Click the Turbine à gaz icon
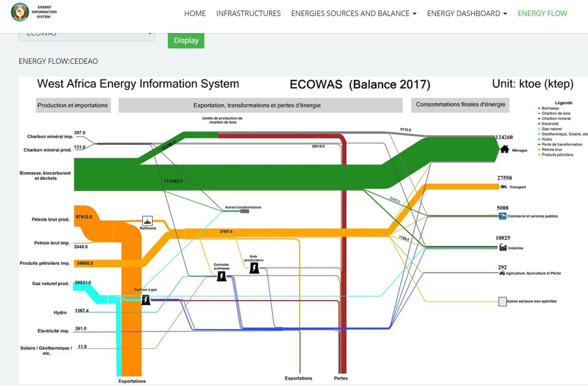588x386 pixels. click(x=146, y=300)
